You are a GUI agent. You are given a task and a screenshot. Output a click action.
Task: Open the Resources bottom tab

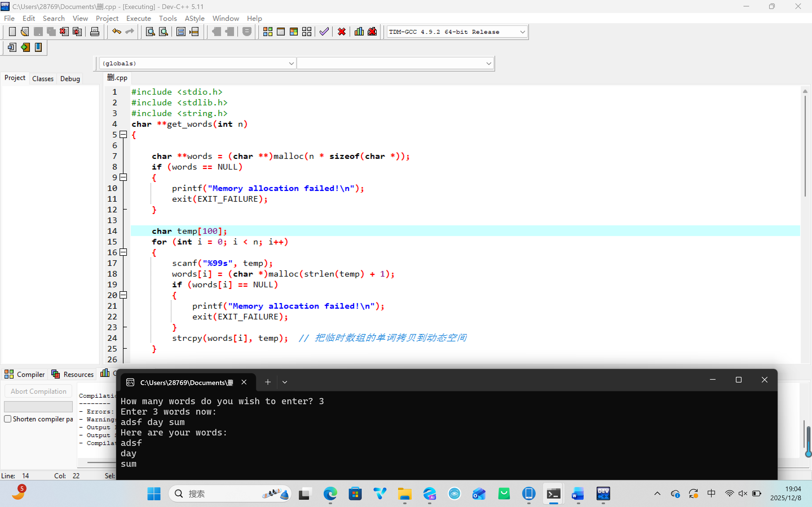pos(72,374)
